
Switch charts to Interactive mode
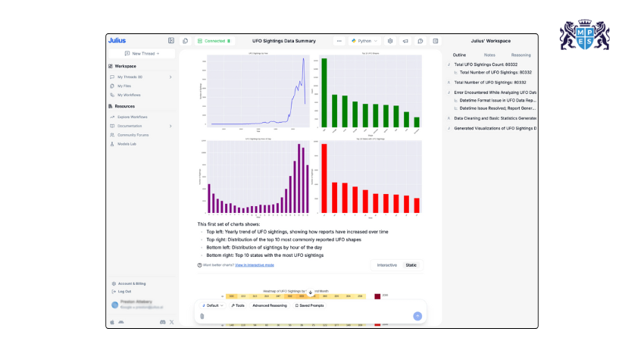point(387,265)
